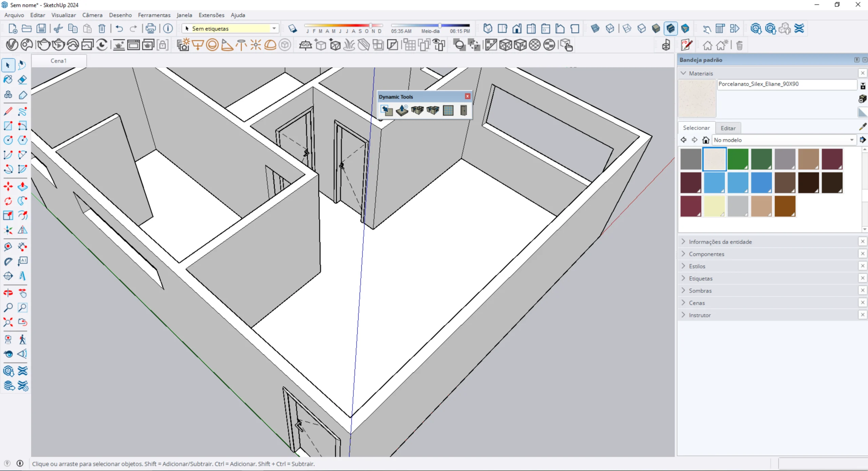Viewport: 868px width, 471px height.
Task: Switch to the Cena1 scene tab
Action: [59, 61]
